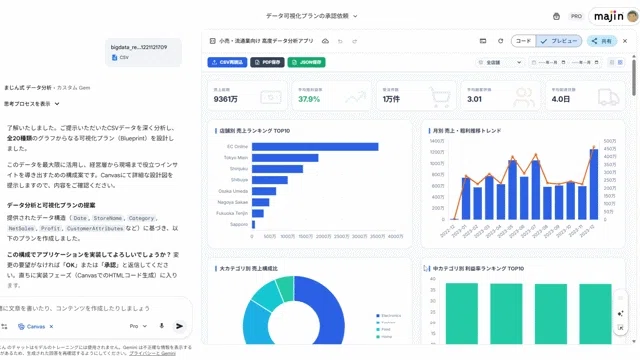The image size is (640, 360).
Task: Open the majin account avatar
Action: click(x=632, y=16)
